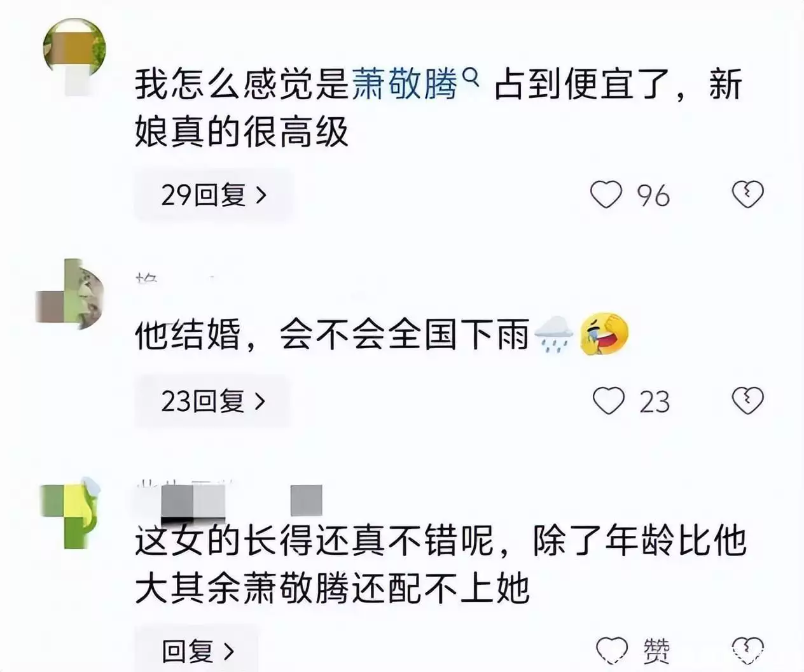The image size is (804, 672).
Task: Tap the laughing-crying emoji in second comment
Action: pyautogui.click(x=604, y=334)
